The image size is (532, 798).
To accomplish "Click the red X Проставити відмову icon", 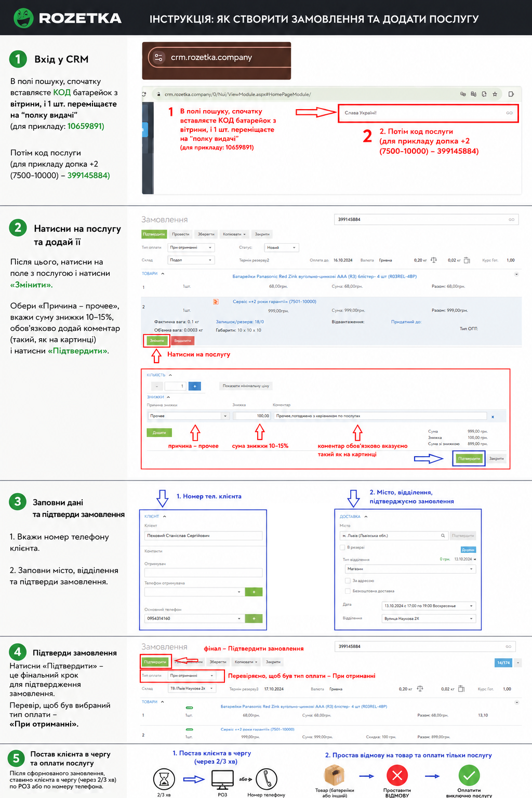I will tap(397, 776).
